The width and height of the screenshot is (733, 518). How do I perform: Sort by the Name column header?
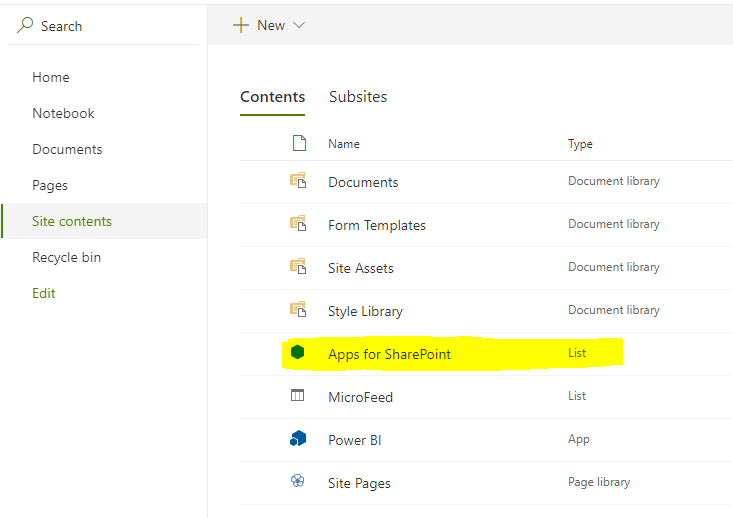(343, 144)
